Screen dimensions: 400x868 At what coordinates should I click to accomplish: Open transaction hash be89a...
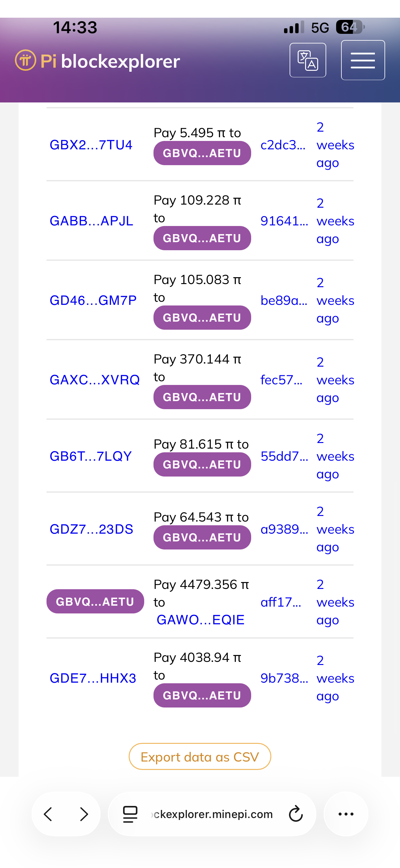[283, 300]
